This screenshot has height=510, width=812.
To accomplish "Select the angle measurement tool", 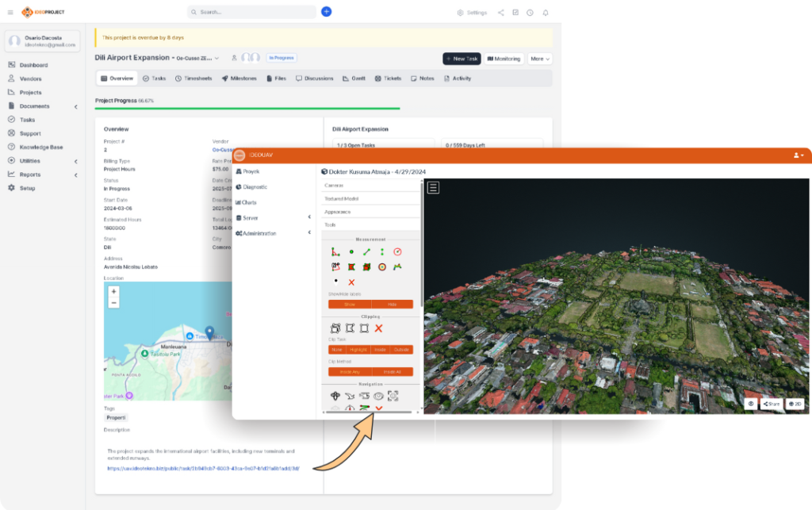I will point(335,252).
